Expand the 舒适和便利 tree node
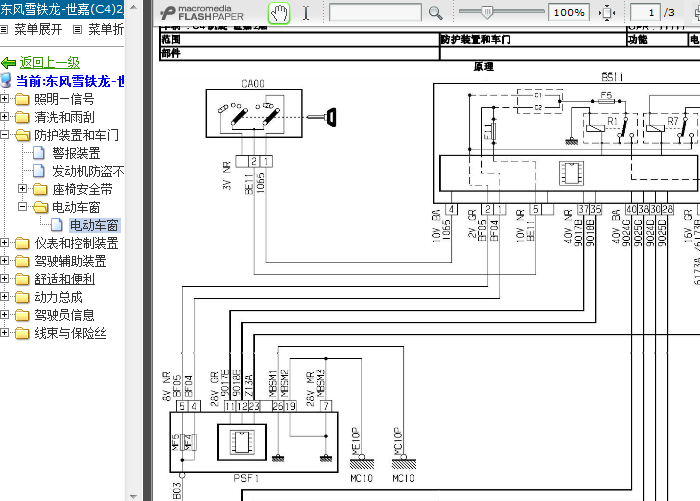Screen dimensions: 700x501 [4, 279]
